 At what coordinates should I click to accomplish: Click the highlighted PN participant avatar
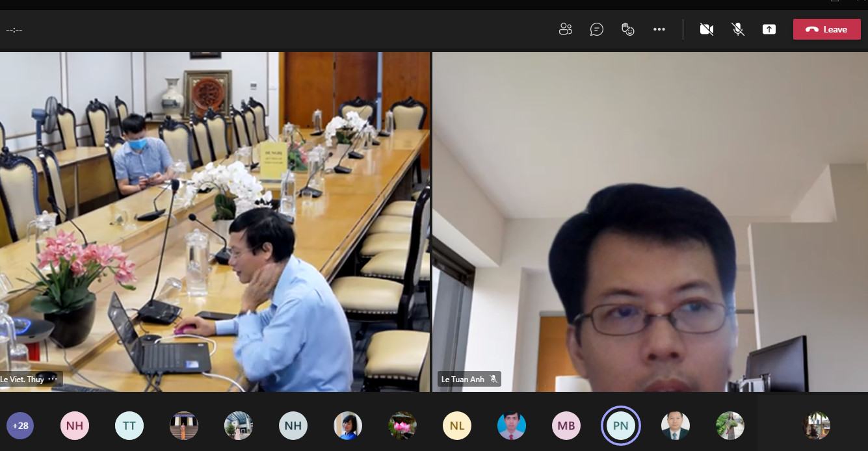(x=621, y=426)
